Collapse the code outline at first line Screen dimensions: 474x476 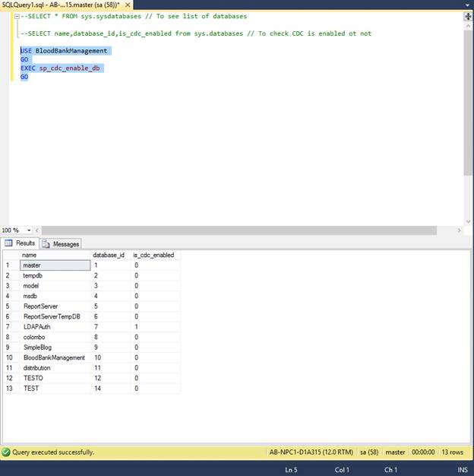pos(16,16)
